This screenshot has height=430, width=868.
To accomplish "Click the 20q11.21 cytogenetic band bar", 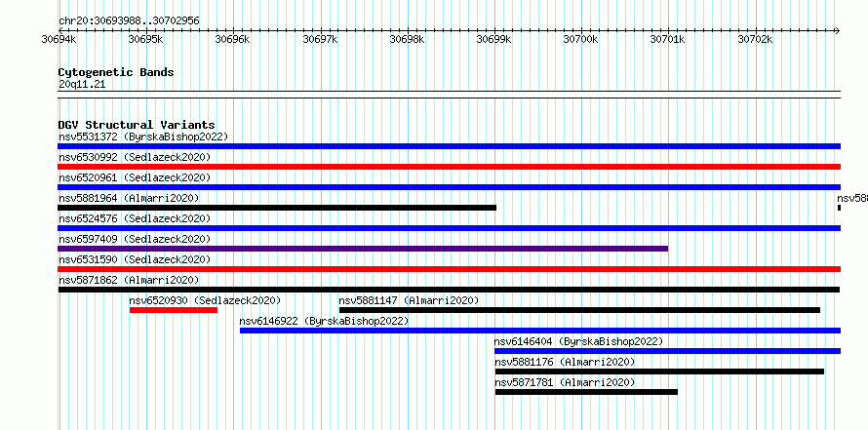I will 449,95.
